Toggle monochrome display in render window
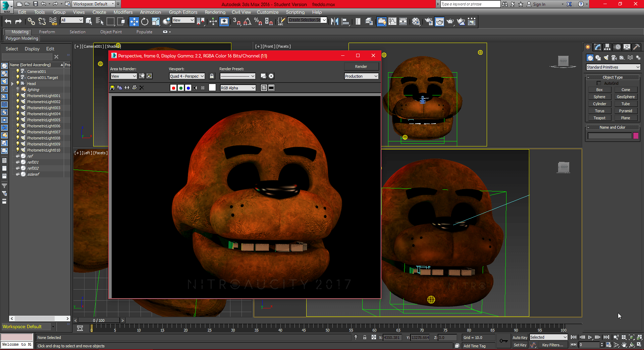The width and height of the screenshot is (644, 350). tap(203, 88)
